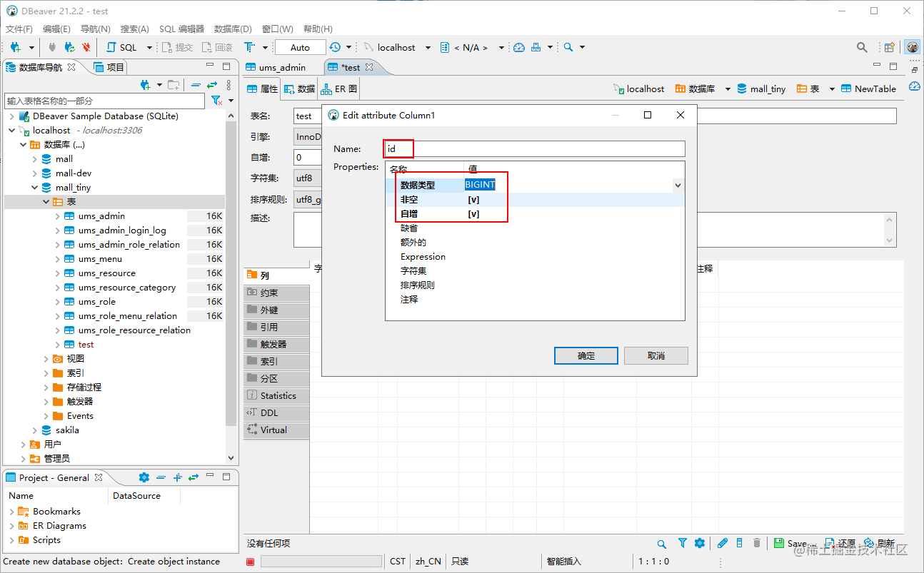
Task: Click the network diagram icon in main toolbar
Action: (536, 47)
